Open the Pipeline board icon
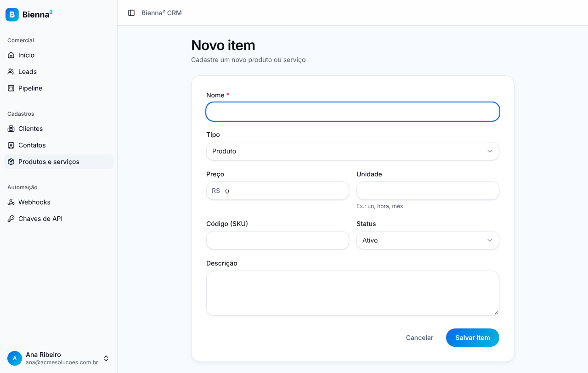 (x=11, y=88)
